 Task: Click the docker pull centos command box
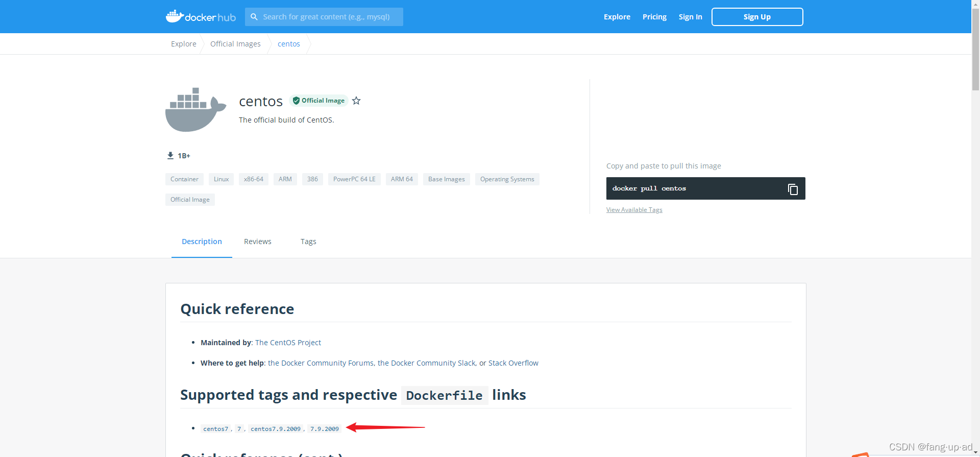tap(705, 188)
